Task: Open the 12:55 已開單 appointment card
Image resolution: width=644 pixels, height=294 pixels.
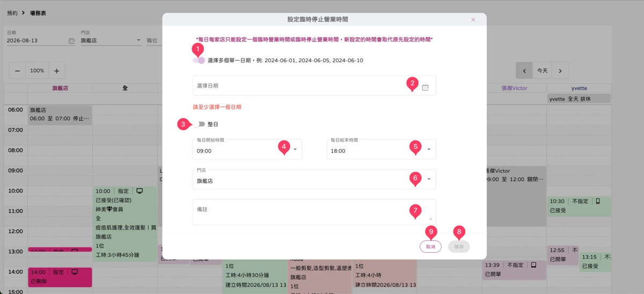Action: pyautogui.click(x=563, y=255)
